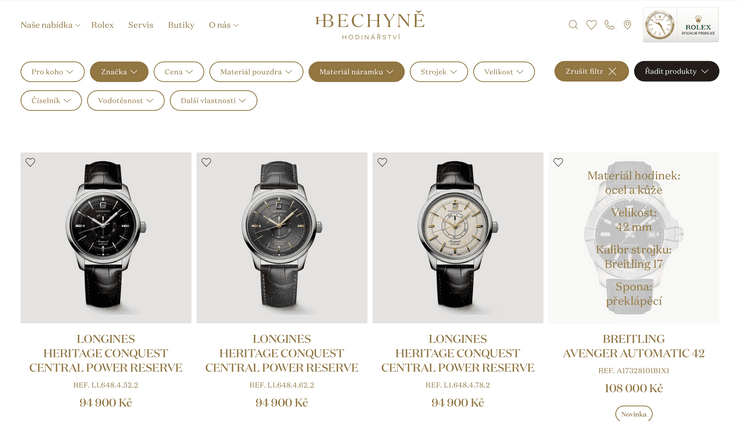Open the wishlist heart icon in header

591,25
